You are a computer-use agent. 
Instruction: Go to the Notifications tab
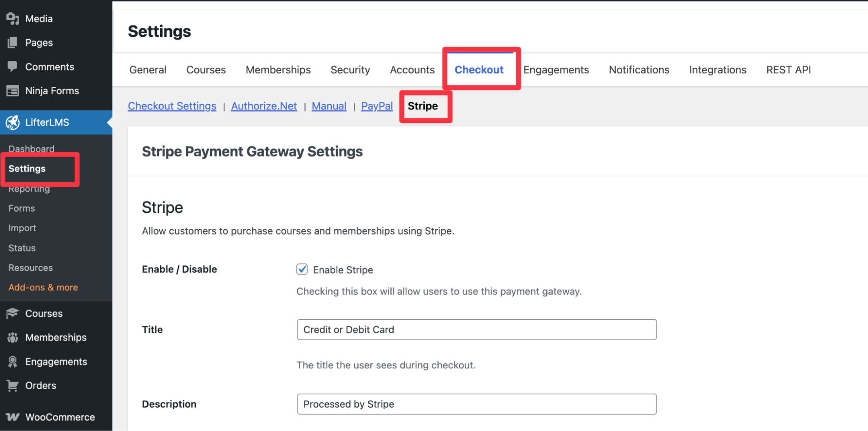click(639, 70)
